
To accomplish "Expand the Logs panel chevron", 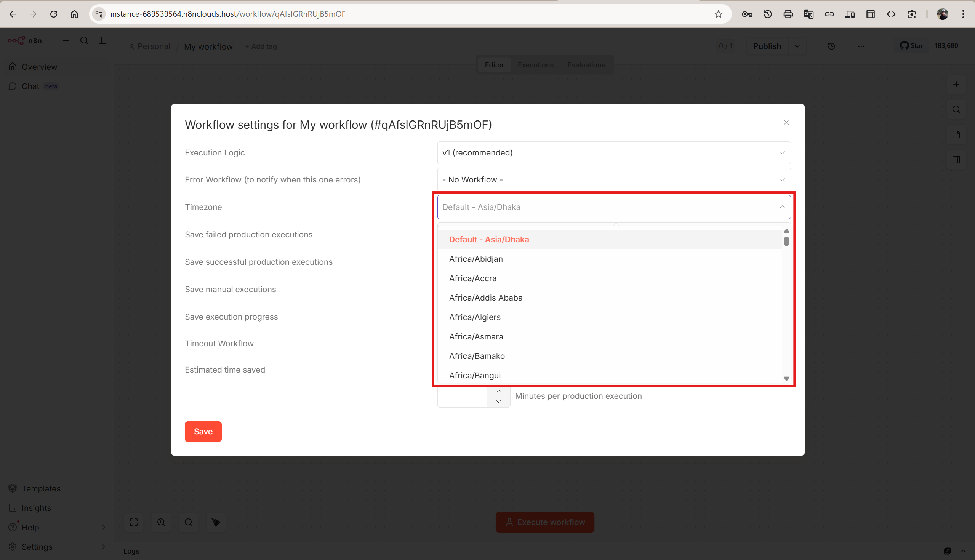I will (x=963, y=551).
